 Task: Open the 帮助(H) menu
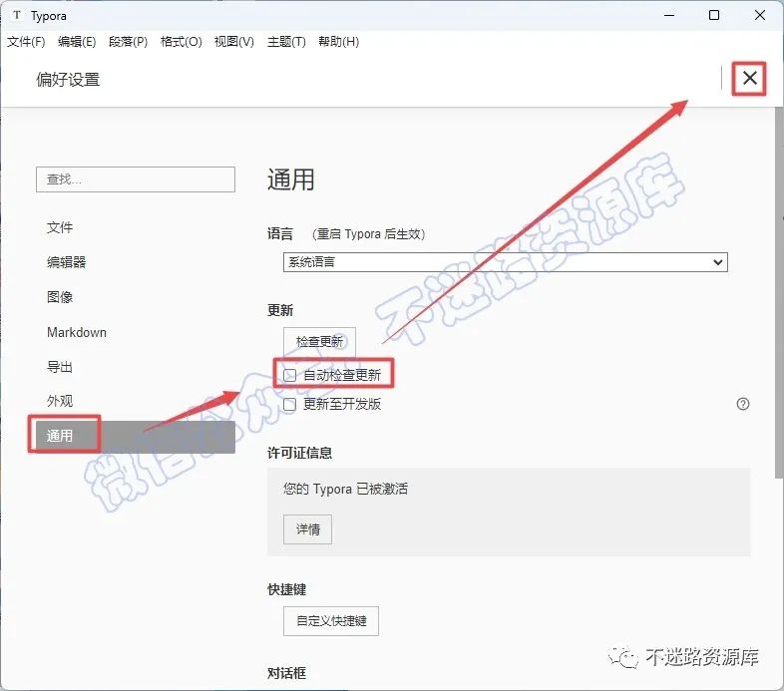pyautogui.click(x=338, y=42)
